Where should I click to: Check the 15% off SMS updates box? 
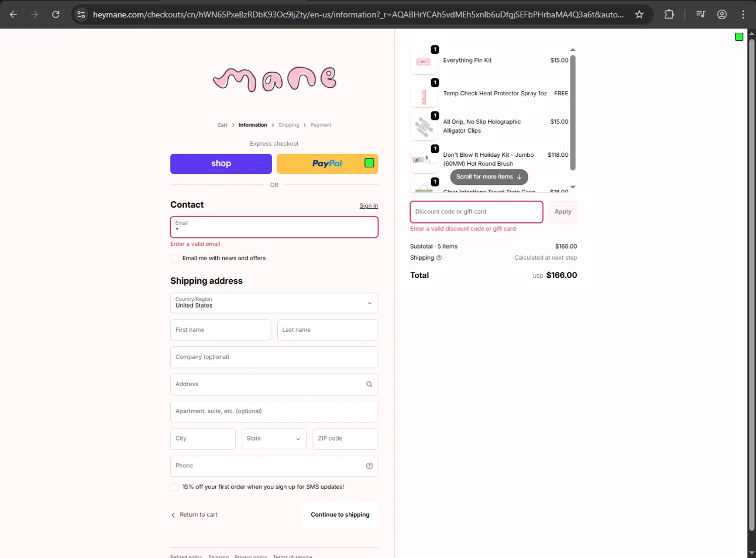(175, 487)
